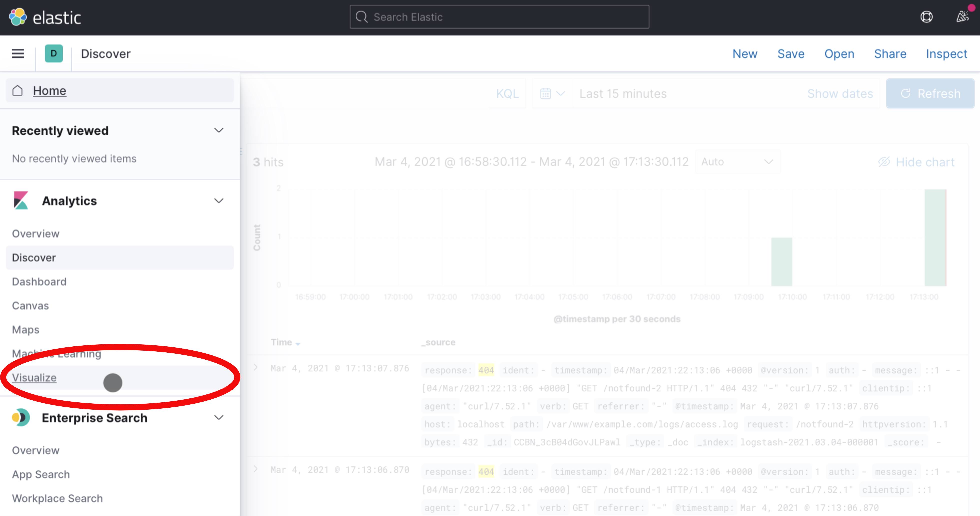The image size is (980, 516).
Task: Open the Auto interval dropdown above the chart
Action: coord(737,161)
